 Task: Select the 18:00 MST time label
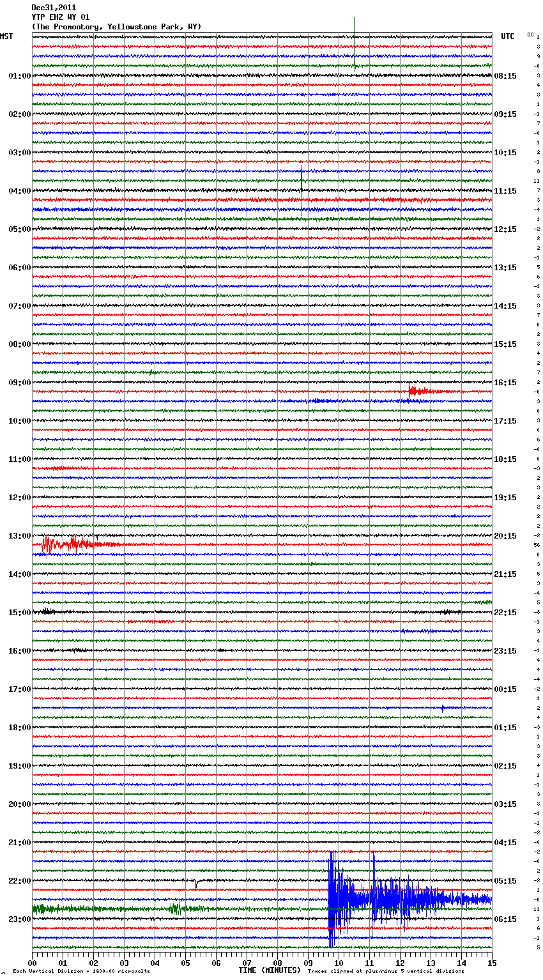pyautogui.click(x=20, y=728)
